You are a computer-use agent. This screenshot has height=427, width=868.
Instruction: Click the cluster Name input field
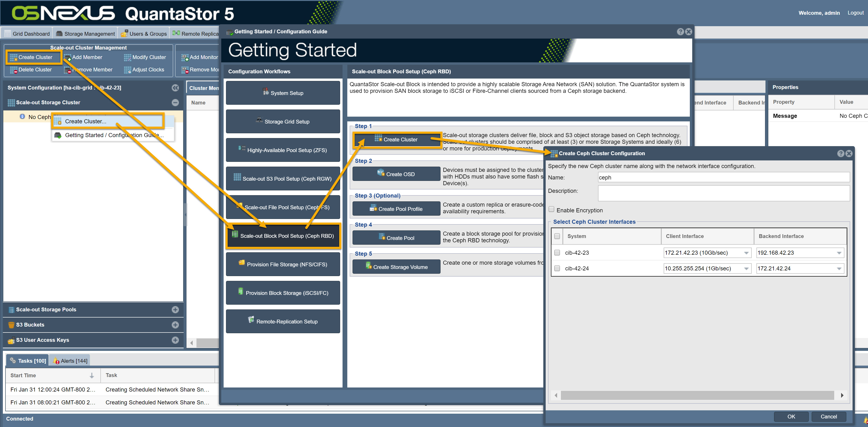[x=724, y=177]
